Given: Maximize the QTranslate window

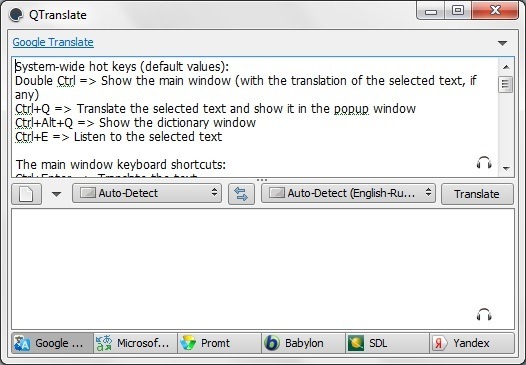Looking at the screenshot, I should 458,11.
